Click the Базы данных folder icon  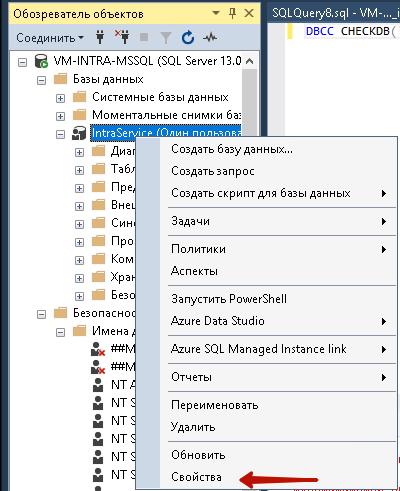tap(61, 79)
